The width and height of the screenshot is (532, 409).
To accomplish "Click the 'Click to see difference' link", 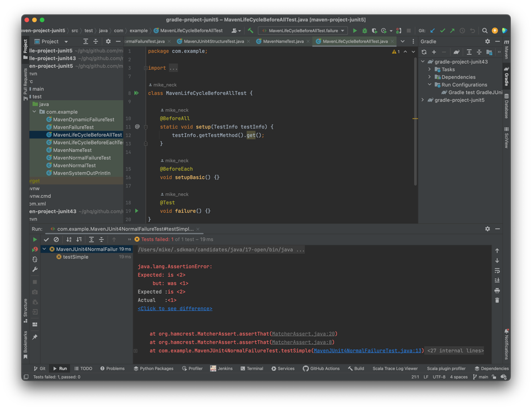I will pyautogui.click(x=175, y=309).
